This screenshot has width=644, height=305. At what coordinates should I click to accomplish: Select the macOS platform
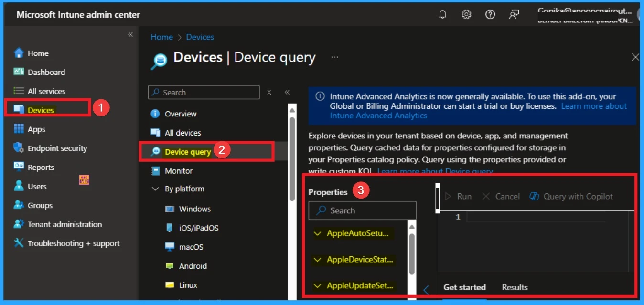190,247
